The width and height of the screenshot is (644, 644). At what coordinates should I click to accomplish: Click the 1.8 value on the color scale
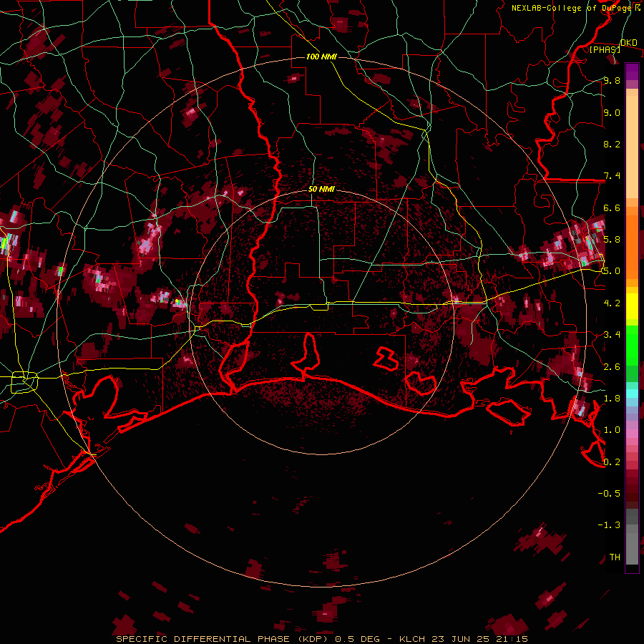612,399
